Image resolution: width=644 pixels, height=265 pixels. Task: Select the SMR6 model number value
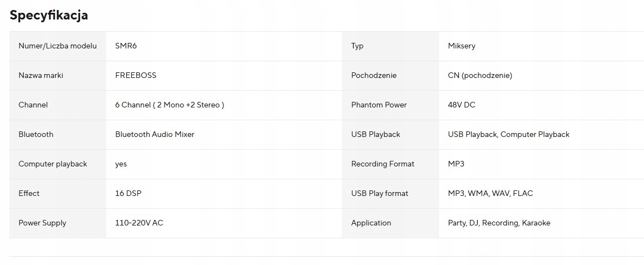126,46
